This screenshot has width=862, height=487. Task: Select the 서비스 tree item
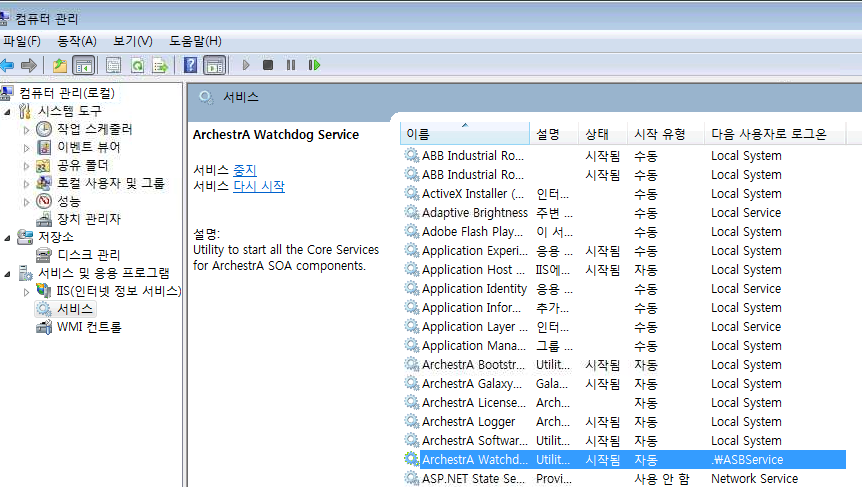[75, 309]
